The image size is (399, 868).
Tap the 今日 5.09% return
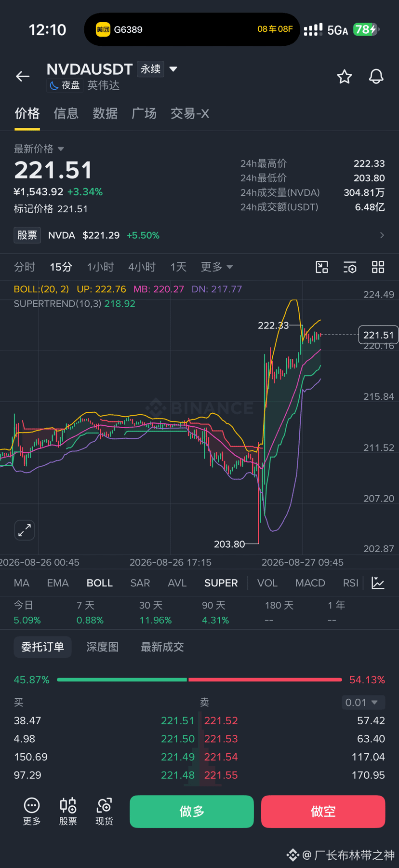pos(27,612)
